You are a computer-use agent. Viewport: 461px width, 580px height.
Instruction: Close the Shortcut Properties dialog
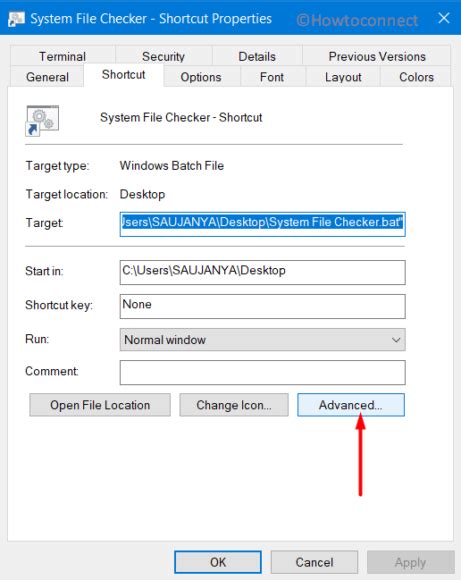point(444,18)
